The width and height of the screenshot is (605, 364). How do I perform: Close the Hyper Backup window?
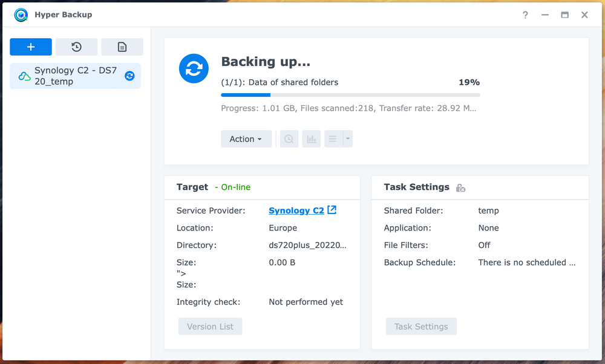coord(584,15)
